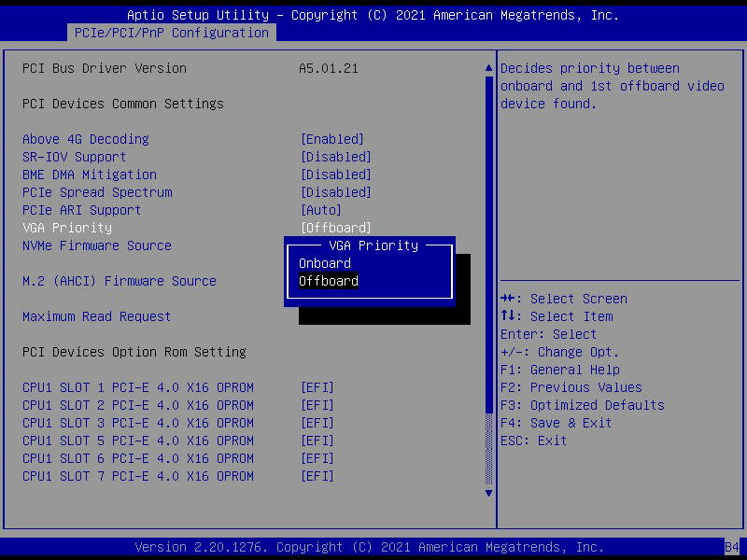
Task: Open CPU1 SLOT 2 OPROM [EFI] value
Action: [x=317, y=405]
